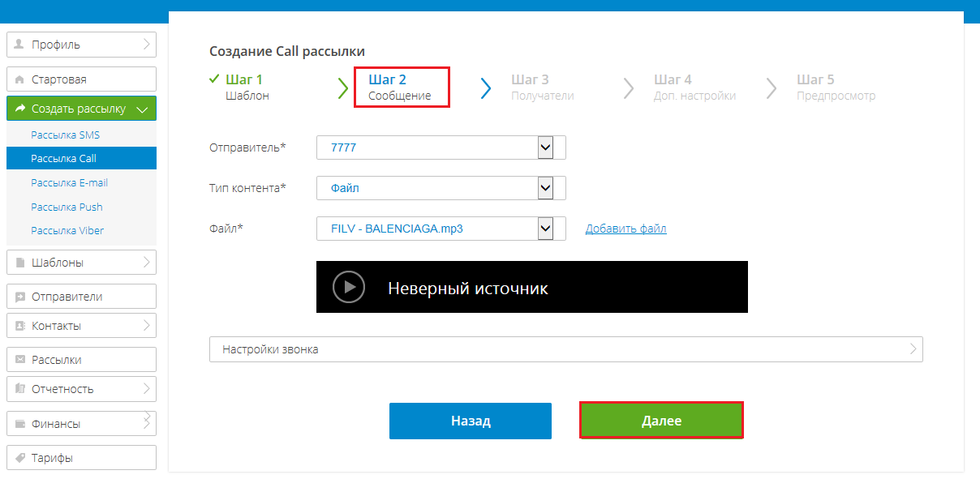Click the report icon beside Отчетность
Viewport: 980px width, 496px height.
tap(19, 389)
